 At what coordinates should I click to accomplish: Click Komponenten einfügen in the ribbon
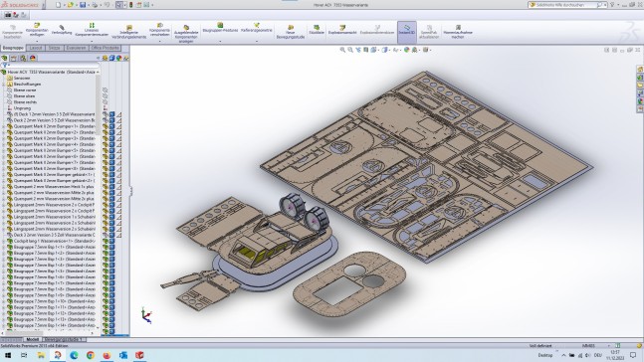[37, 30]
